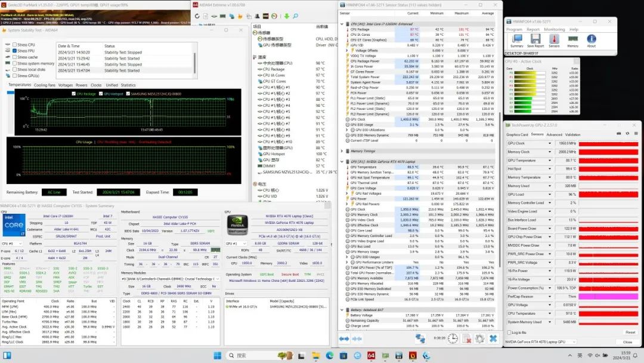Click the GPU Load red sensor graph bar

coord(608,194)
